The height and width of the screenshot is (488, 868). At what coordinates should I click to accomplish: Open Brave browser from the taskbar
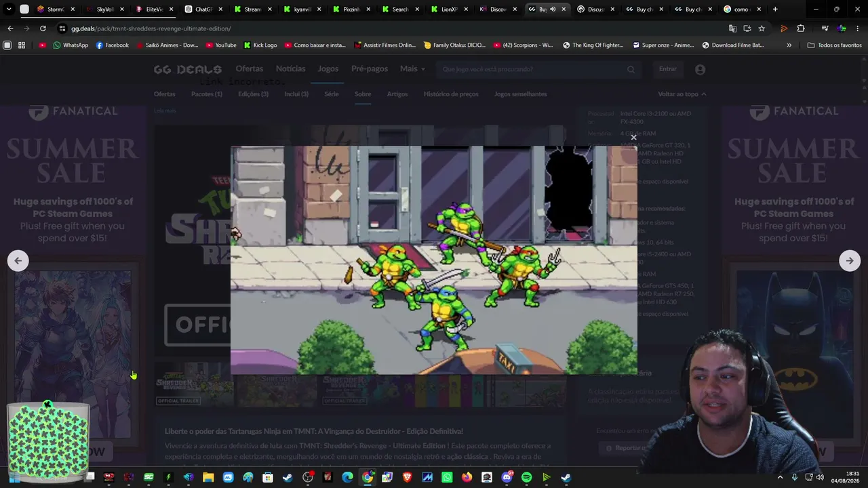[x=407, y=477]
